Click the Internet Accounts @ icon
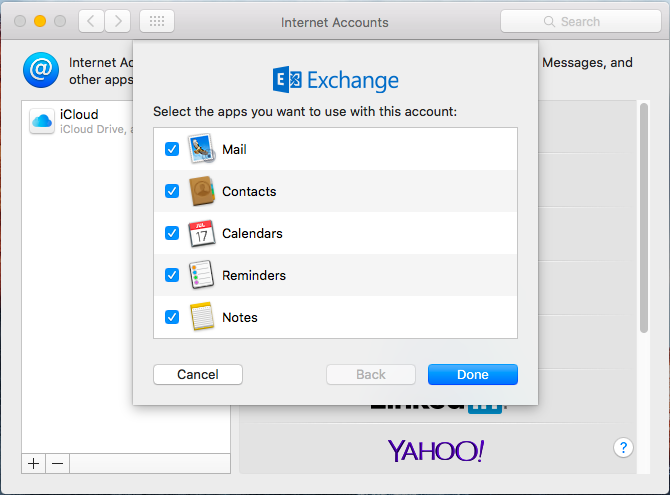 click(x=41, y=70)
